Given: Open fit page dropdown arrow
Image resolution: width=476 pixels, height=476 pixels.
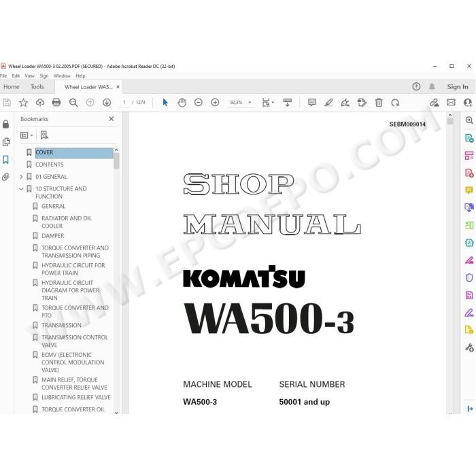Looking at the screenshot, I should [273, 102].
